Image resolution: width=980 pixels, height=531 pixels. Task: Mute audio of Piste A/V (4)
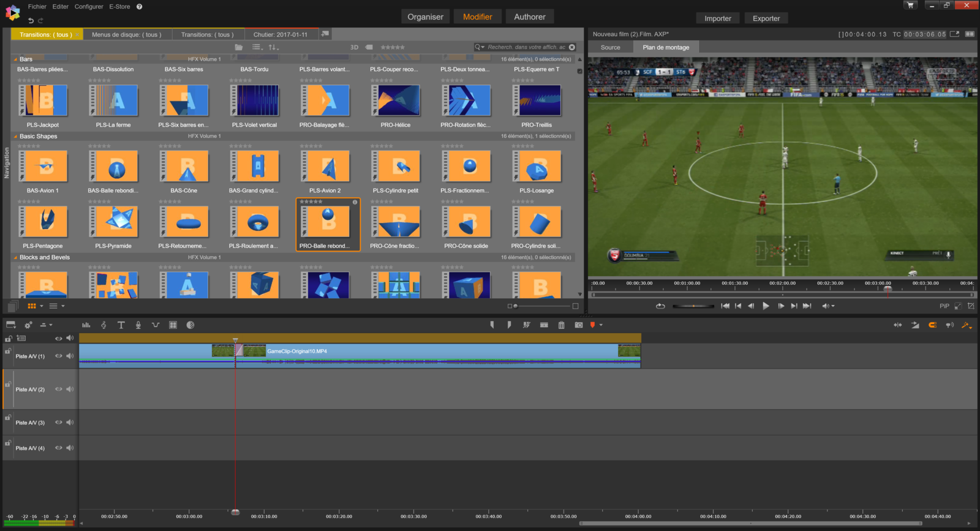point(70,448)
